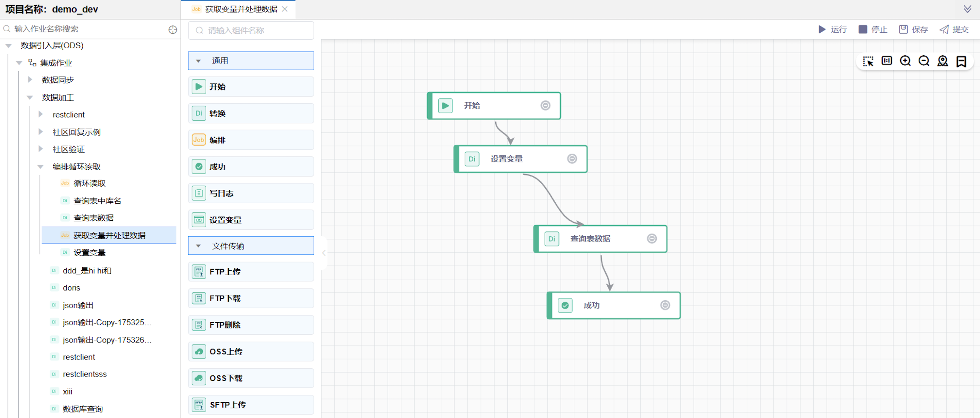Hide the component panel with the side chevron
The width and height of the screenshot is (980, 418).
324,253
